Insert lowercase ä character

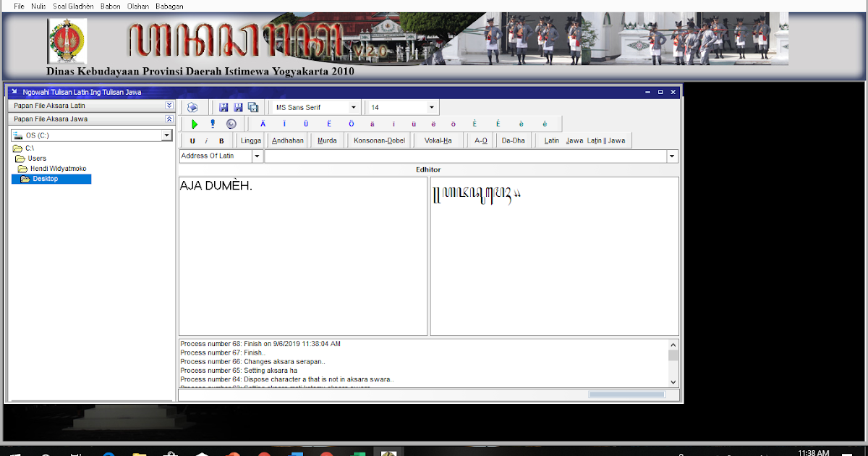click(373, 124)
